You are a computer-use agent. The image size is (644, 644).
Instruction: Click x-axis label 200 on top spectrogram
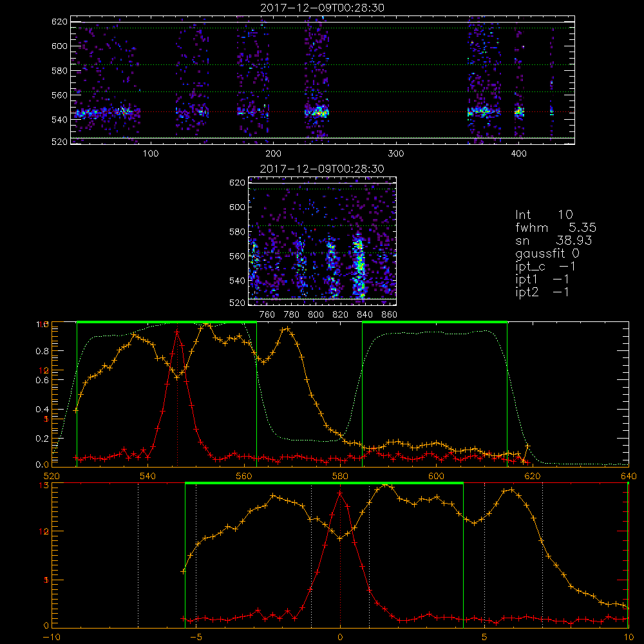click(273, 154)
